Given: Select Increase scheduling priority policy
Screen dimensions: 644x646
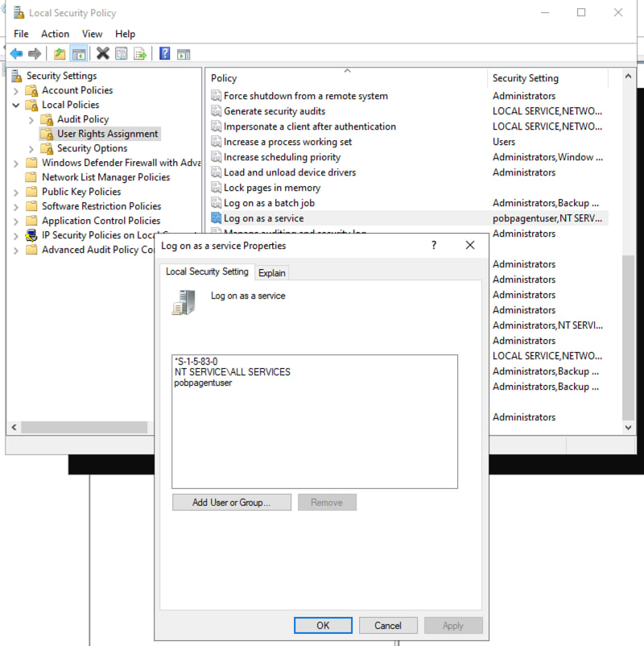Looking at the screenshot, I should (x=282, y=157).
